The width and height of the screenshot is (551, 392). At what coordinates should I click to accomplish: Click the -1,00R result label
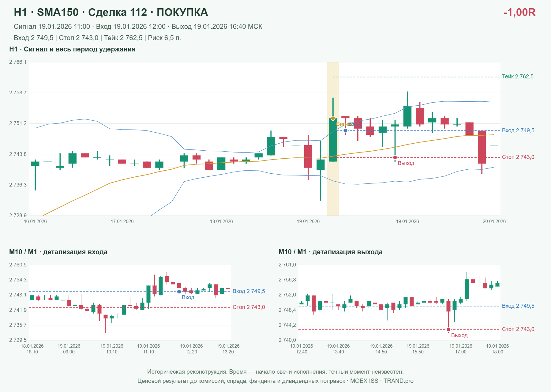pos(519,12)
